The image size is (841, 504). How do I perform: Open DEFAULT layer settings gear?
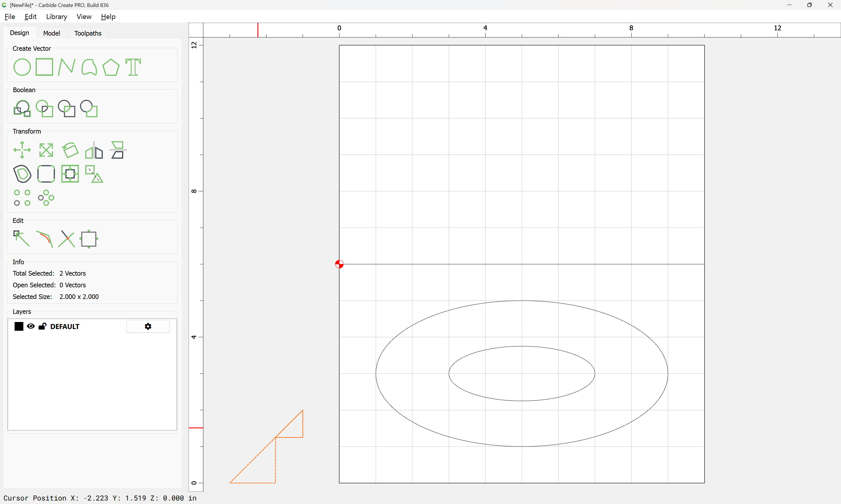(148, 326)
